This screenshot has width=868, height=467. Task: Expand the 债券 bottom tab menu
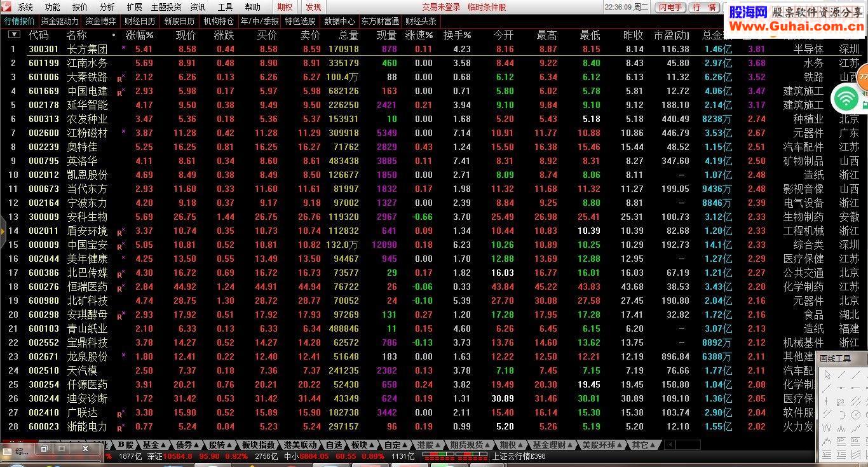(x=196, y=445)
